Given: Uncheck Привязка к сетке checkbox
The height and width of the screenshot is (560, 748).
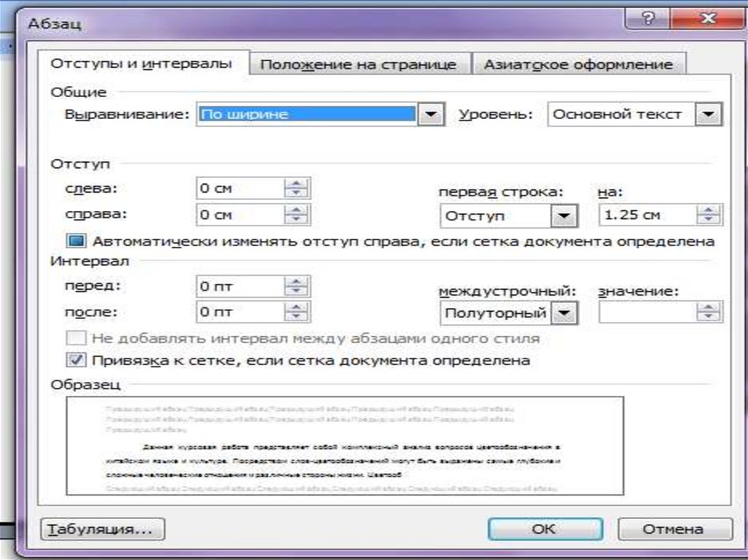Looking at the screenshot, I should click(76, 360).
